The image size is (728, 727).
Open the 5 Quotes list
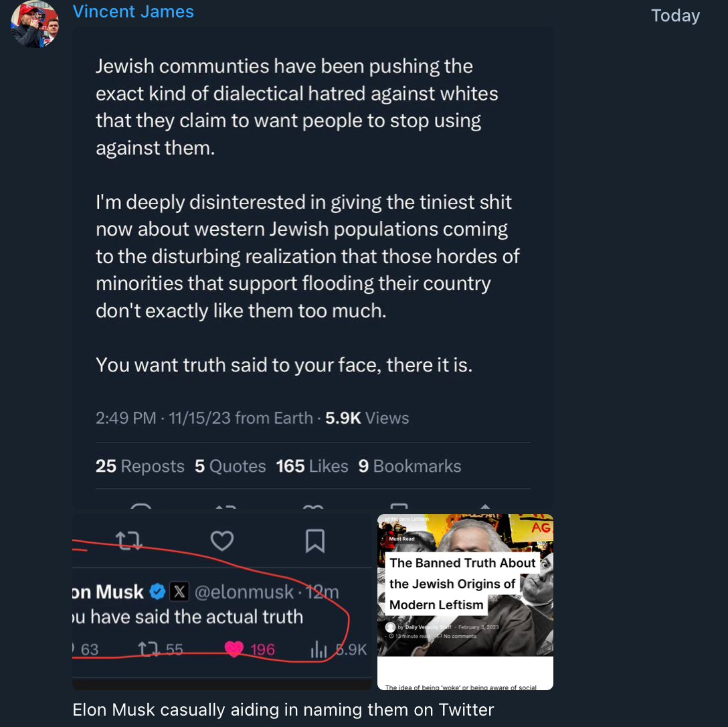pyautogui.click(x=230, y=466)
